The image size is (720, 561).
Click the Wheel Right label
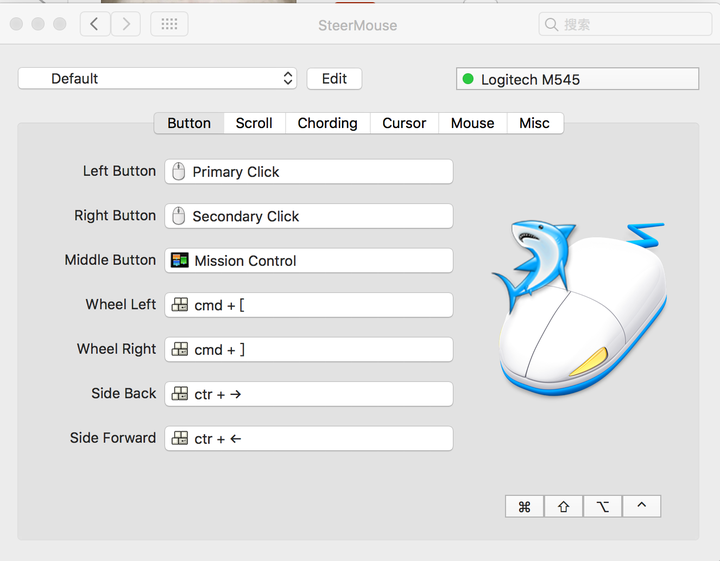[x=117, y=349]
